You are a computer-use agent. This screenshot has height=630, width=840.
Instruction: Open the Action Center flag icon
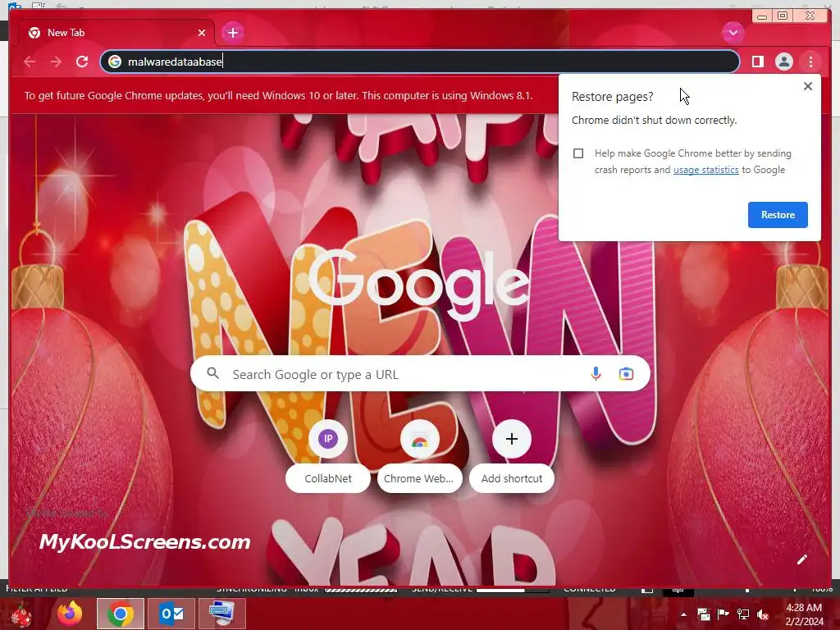(723, 614)
